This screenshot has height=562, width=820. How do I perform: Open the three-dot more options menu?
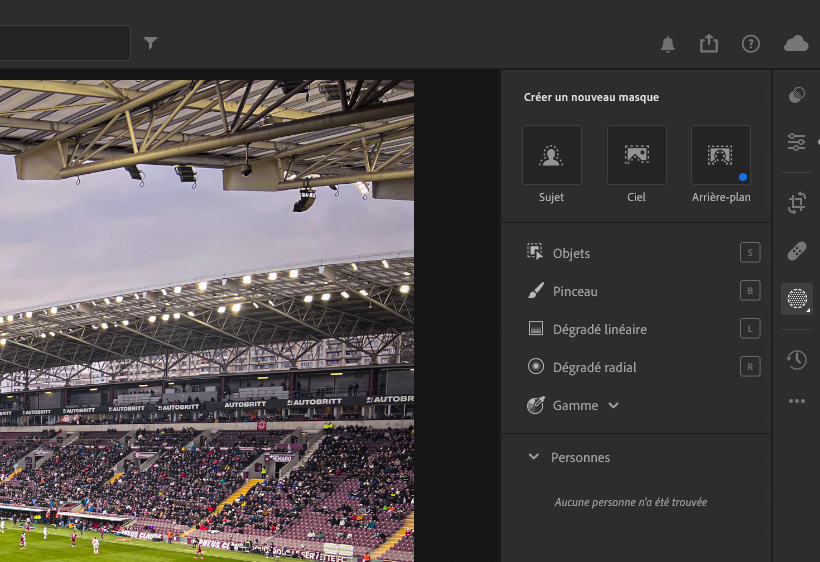(796, 401)
